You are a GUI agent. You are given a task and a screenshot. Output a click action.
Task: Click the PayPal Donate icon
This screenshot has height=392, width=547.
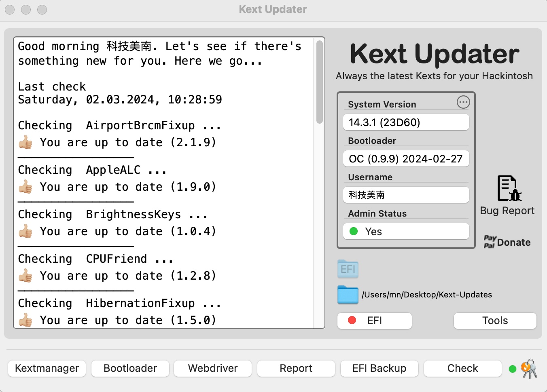pos(490,242)
